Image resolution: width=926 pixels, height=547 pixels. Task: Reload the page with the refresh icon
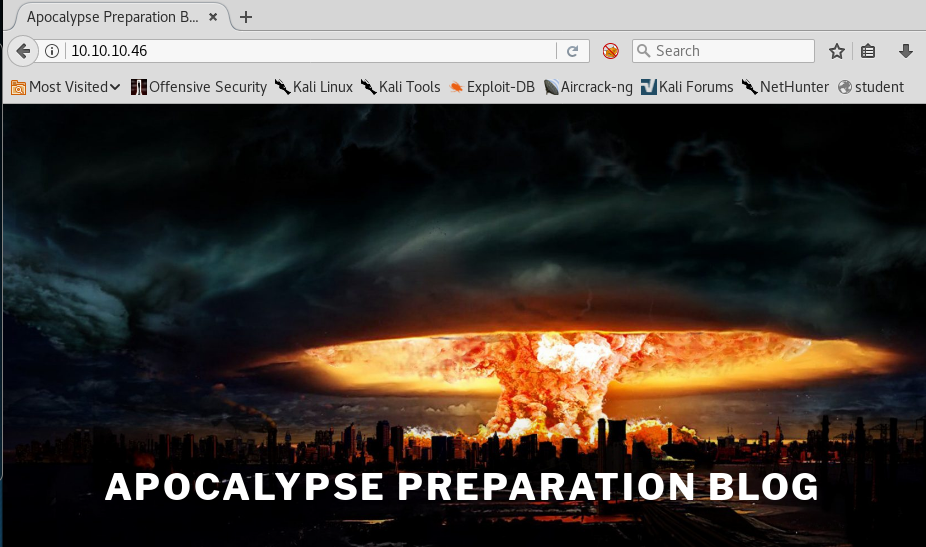pos(573,51)
